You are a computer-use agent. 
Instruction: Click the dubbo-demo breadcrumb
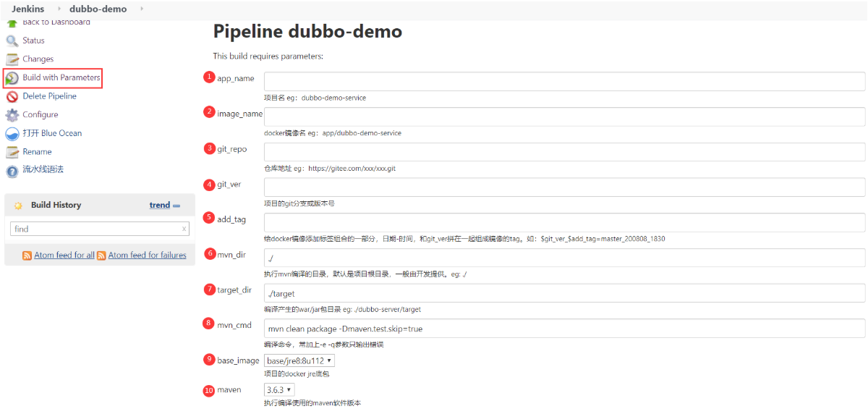(98, 9)
